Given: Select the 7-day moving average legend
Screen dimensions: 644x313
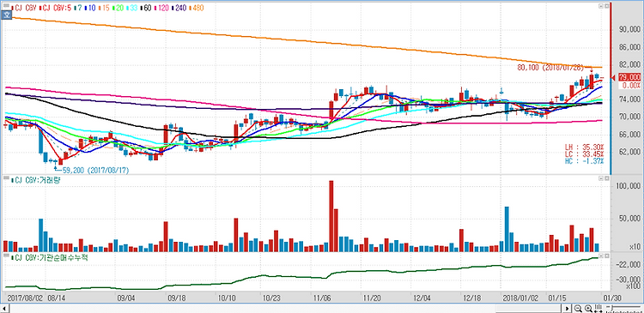Looking at the screenshot, I should (x=78, y=8).
